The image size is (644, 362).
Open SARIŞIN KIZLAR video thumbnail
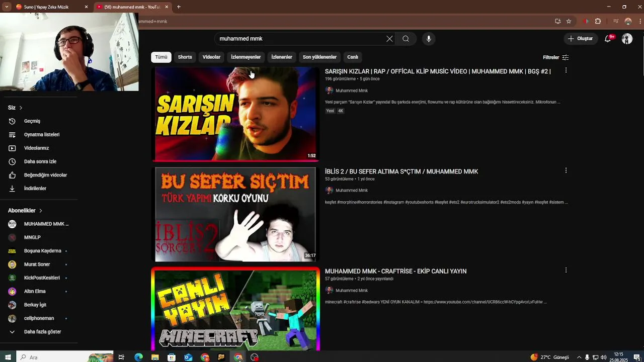pyautogui.click(x=235, y=114)
